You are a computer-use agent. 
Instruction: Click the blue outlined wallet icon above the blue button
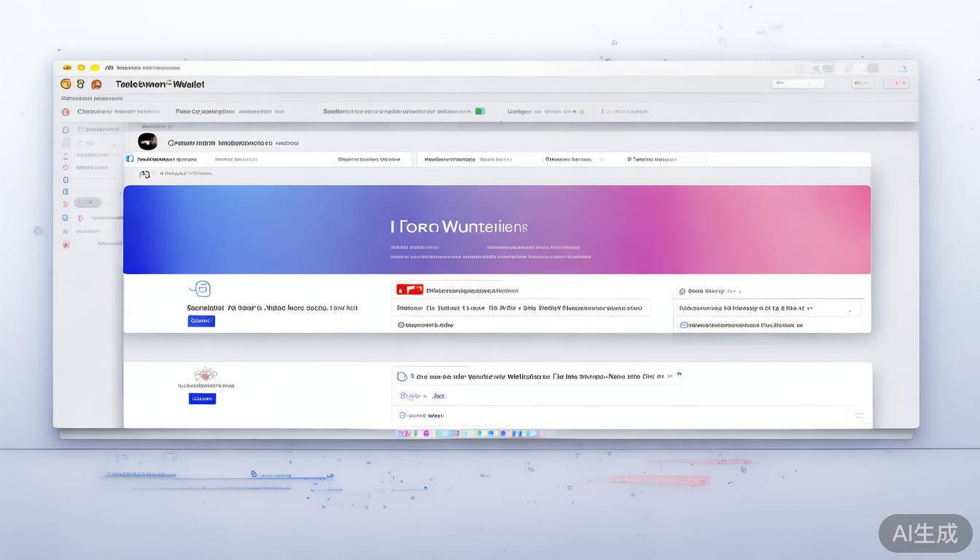pos(200,289)
